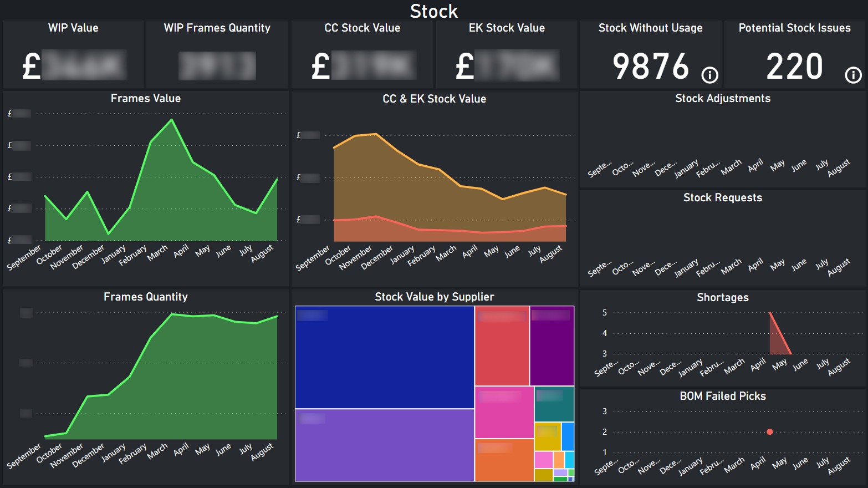Viewport: 868px width, 488px height.
Task: Select the November peak on orange CC line
Action: coord(376,134)
